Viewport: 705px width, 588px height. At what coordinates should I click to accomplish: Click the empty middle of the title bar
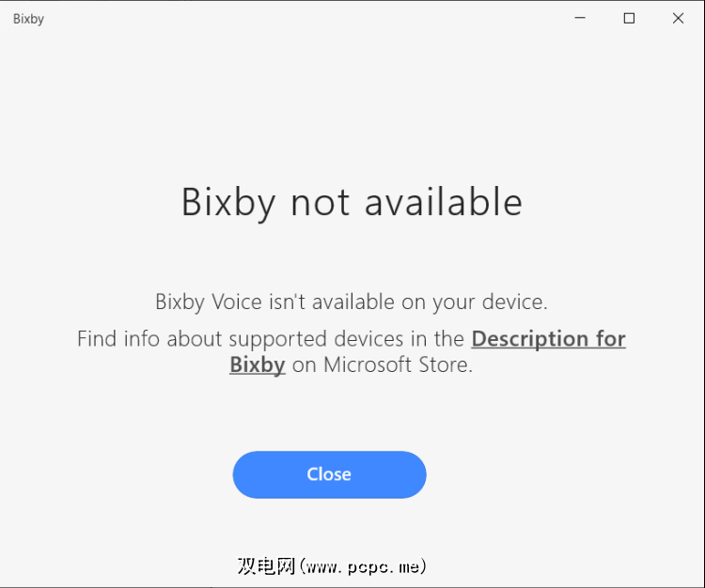(x=301, y=18)
